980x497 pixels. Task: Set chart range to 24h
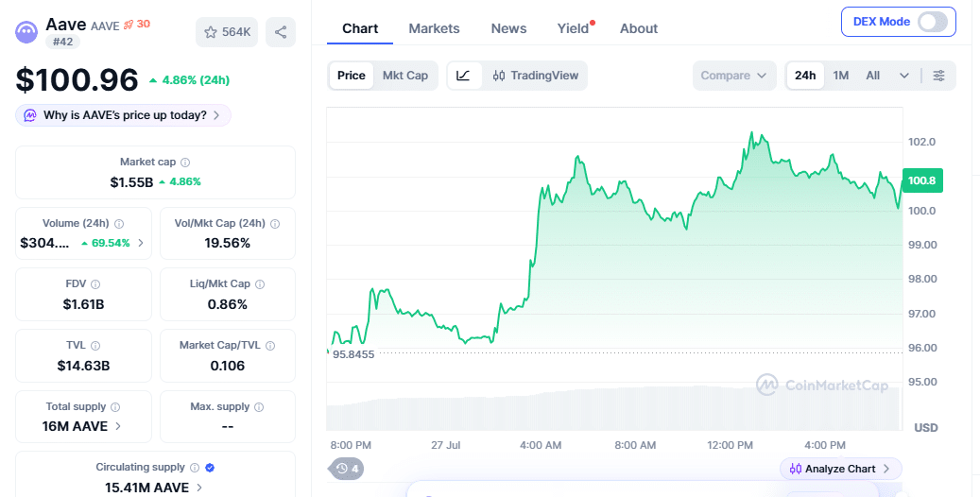(x=805, y=76)
